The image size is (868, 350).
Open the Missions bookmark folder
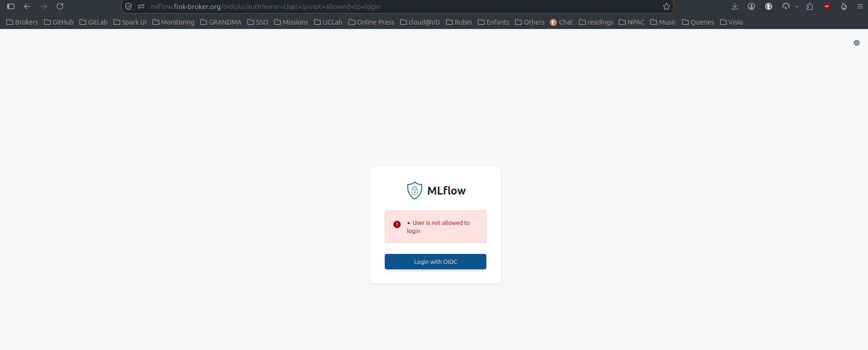pyautogui.click(x=291, y=22)
